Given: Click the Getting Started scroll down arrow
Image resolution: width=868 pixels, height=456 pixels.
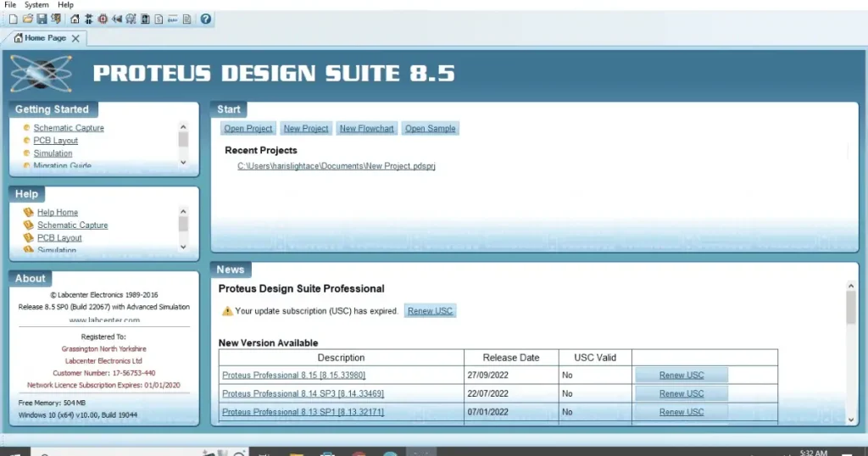Looking at the screenshot, I should point(183,163).
